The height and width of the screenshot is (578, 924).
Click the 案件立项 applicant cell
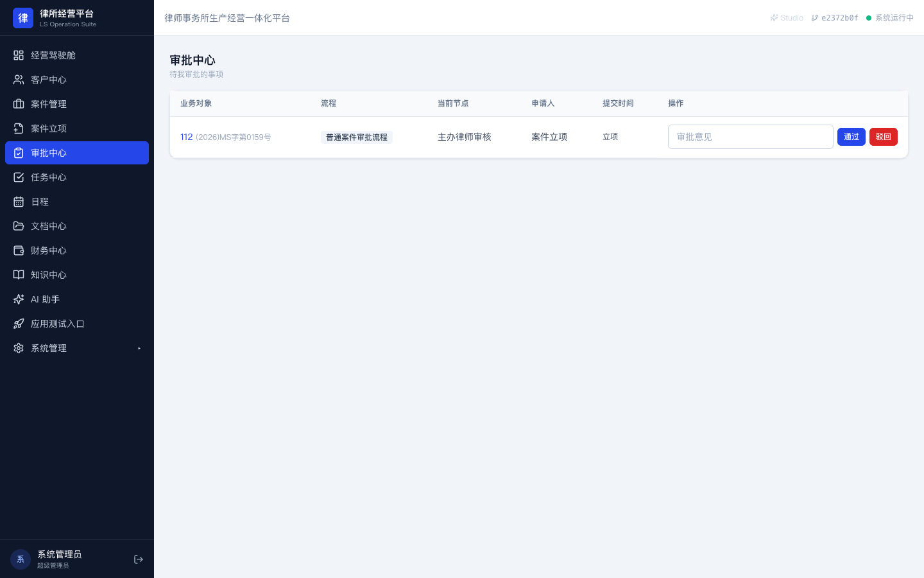click(549, 137)
